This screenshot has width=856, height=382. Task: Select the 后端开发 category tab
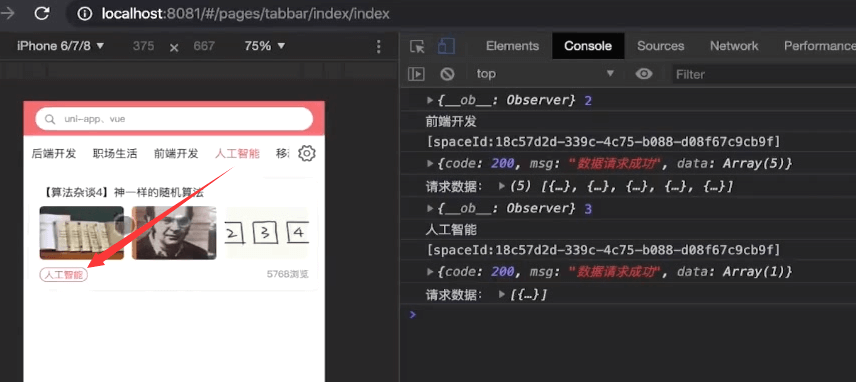click(x=54, y=154)
